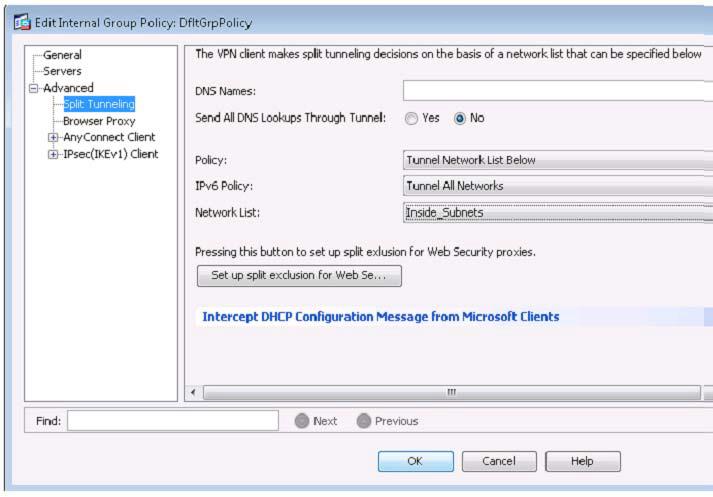The width and height of the screenshot is (713, 497).
Task: Select Servers in the tree
Action: pyautogui.click(x=62, y=71)
